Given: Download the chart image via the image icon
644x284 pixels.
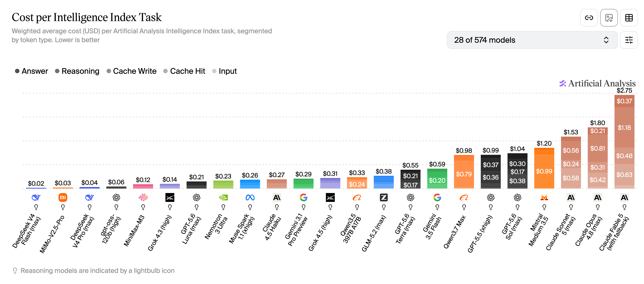Looking at the screenshot, I should point(609,18).
